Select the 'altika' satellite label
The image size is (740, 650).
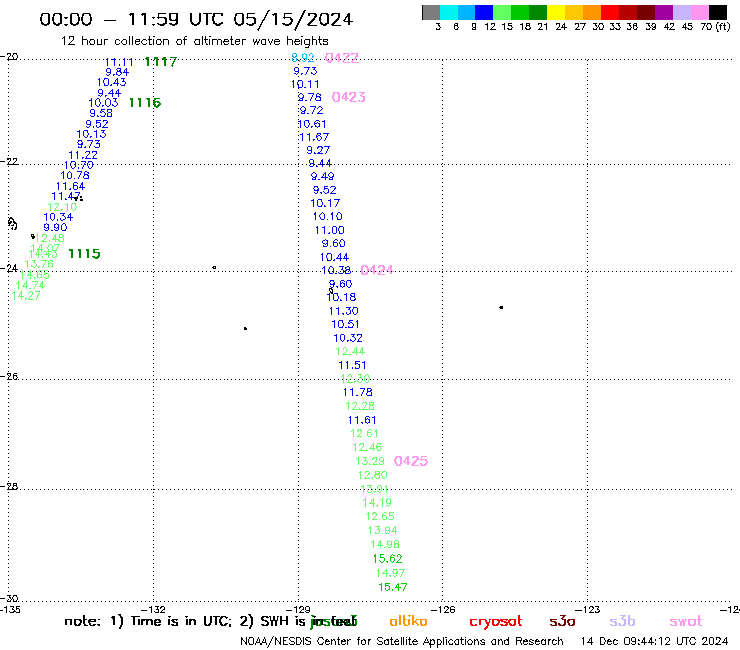pos(408,621)
